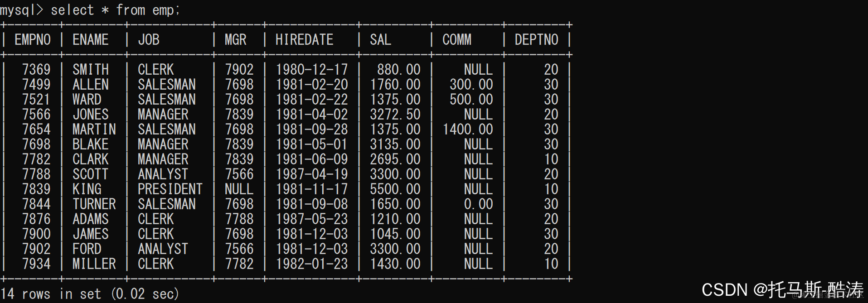The height and width of the screenshot is (303, 868).
Task: Click hire date 1981-06-09
Action: [312, 159]
